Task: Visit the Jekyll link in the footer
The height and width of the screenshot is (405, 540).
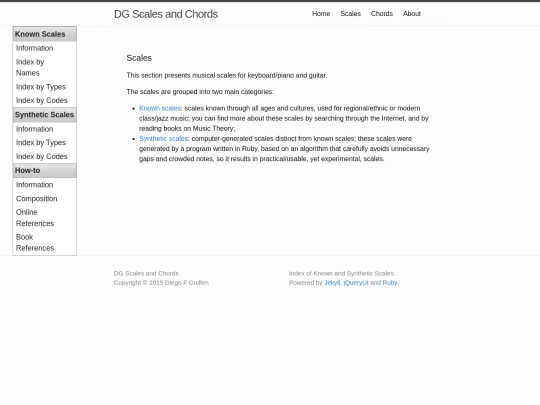Action: [332, 283]
